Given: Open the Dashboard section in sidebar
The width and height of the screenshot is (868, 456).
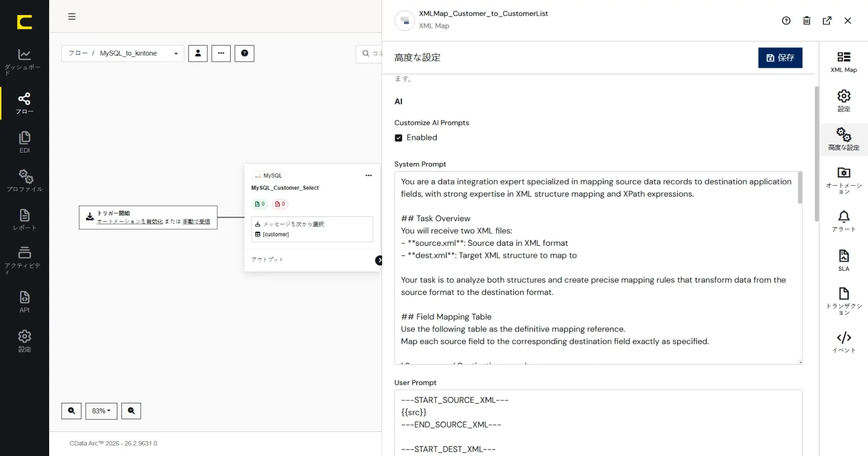Looking at the screenshot, I should pos(24,62).
